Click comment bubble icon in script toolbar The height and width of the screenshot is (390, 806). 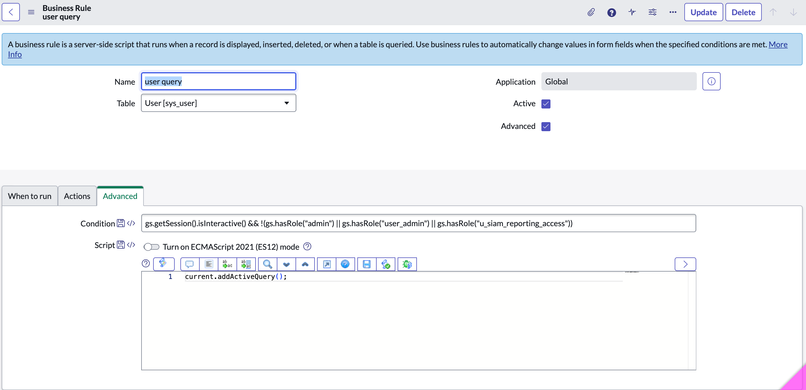point(190,264)
